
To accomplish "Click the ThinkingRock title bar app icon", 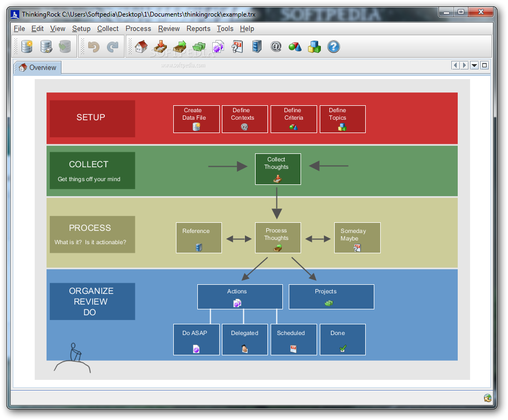I will coord(14,14).
